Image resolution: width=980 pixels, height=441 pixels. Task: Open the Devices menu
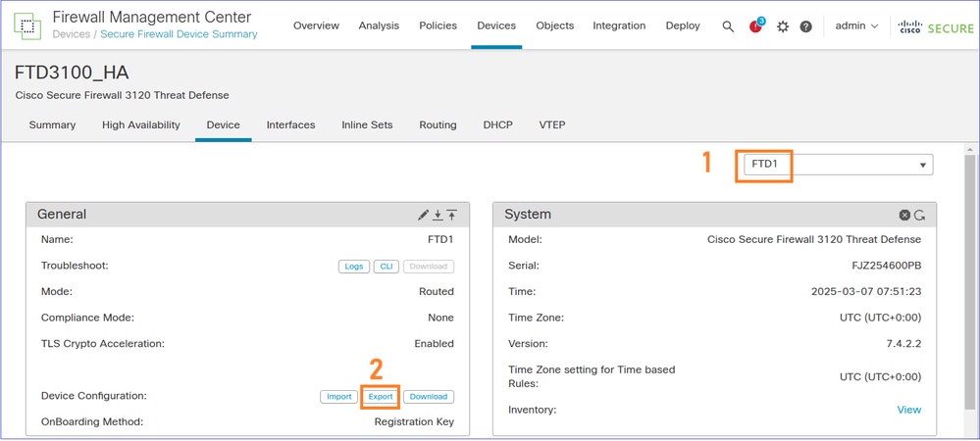coord(496,25)
